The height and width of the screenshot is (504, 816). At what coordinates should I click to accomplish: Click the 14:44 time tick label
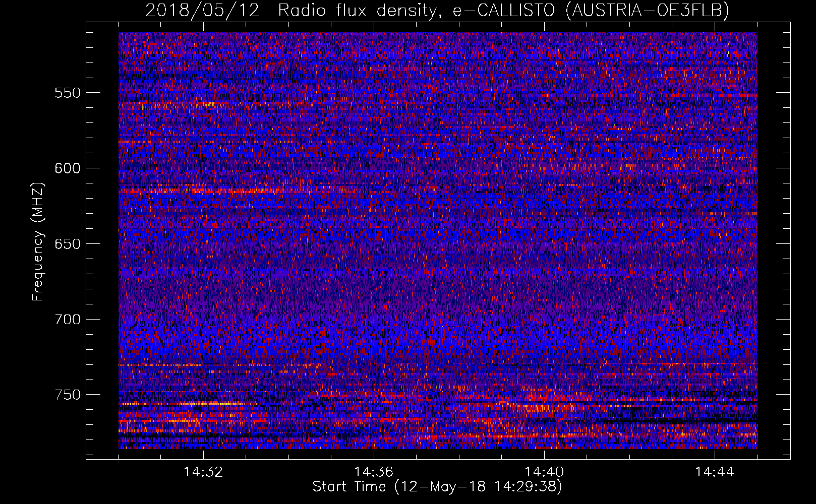click(x=715, y=472)
